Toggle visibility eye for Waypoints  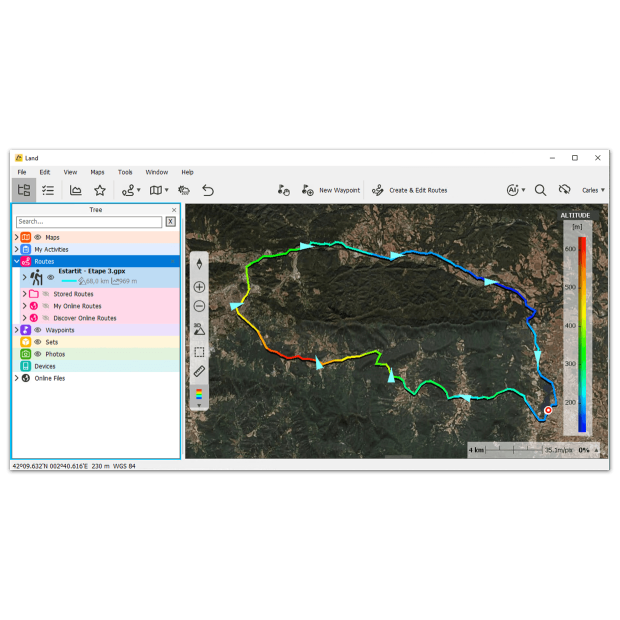[38, 330]
